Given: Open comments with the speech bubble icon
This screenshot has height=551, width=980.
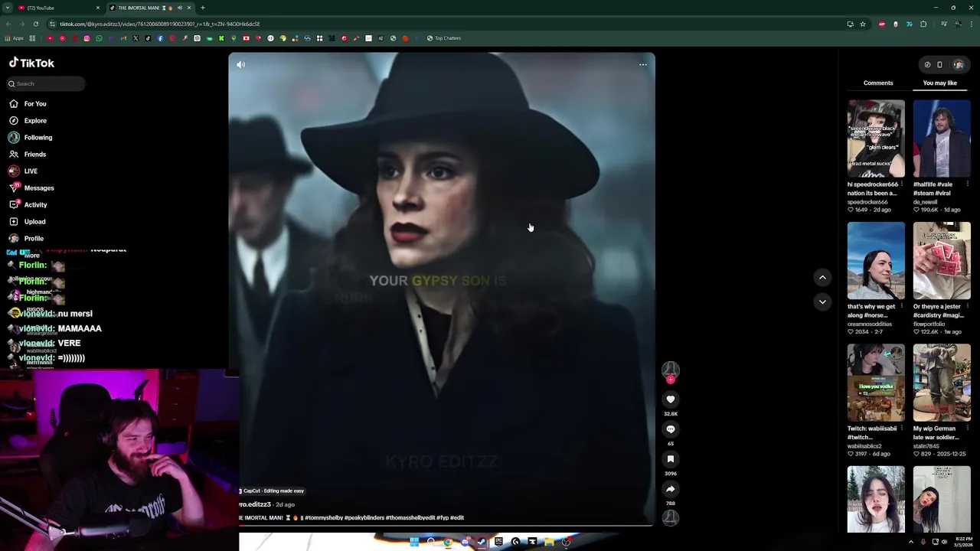Looking at the screenshot, I should point(670,429).
